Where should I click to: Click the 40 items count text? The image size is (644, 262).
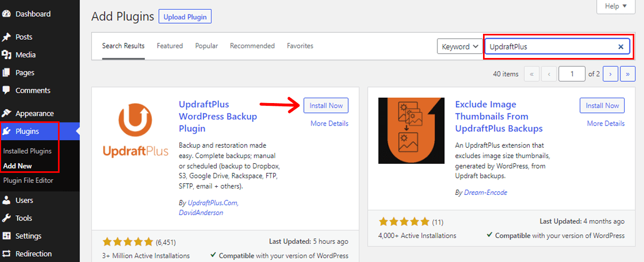(506, 74)
